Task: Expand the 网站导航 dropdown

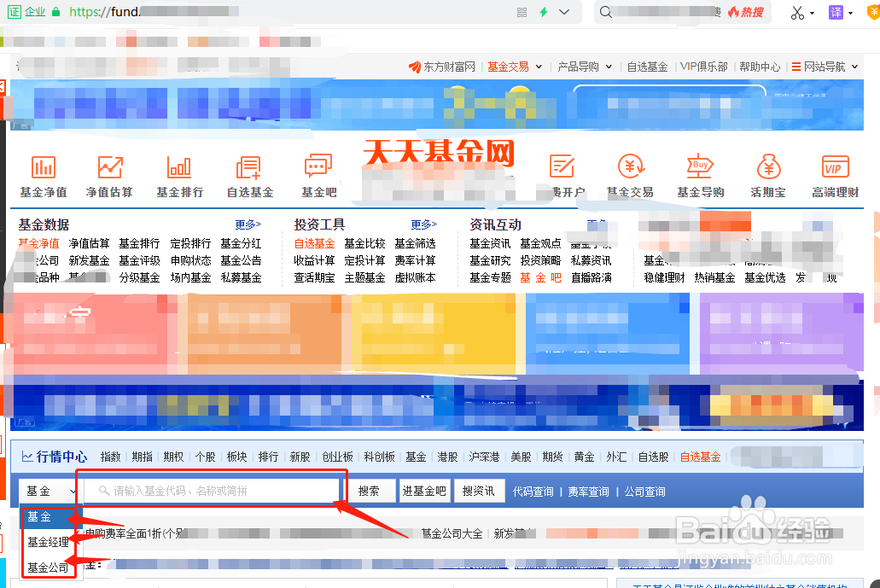Action: tap(854, 67)
